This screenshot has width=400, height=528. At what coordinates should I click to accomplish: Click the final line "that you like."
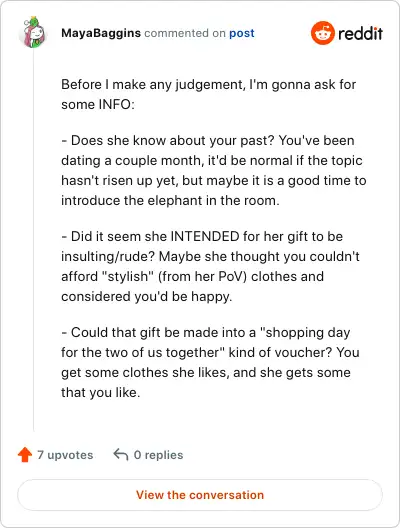(100, 393)
